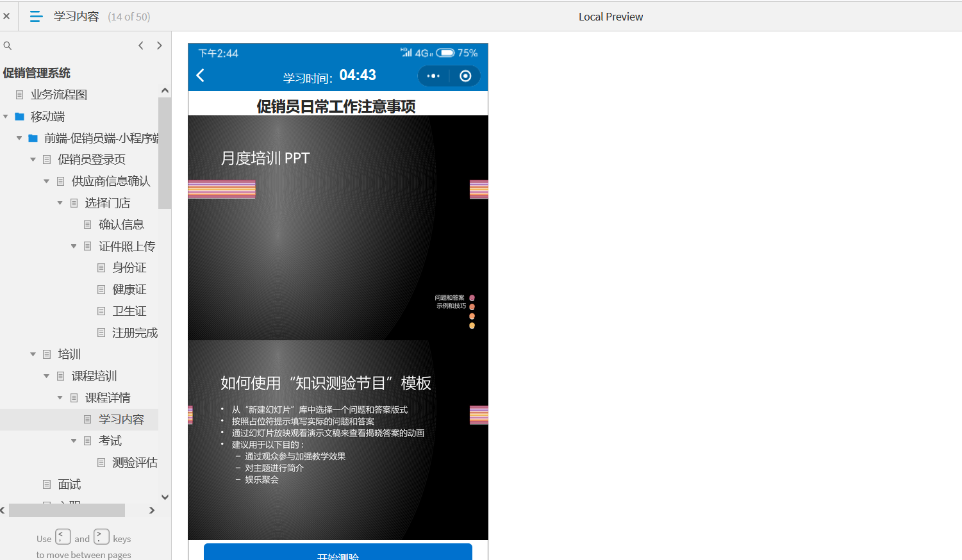Click the page icon beside 注册完成
The height and width of the screenshot is (560, 962).
click(x=101, y=333)
